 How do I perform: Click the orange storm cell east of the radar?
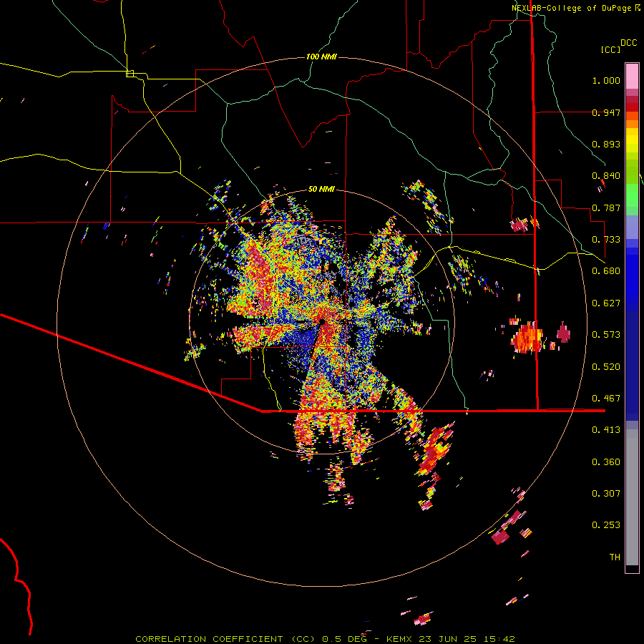point(527,338)
